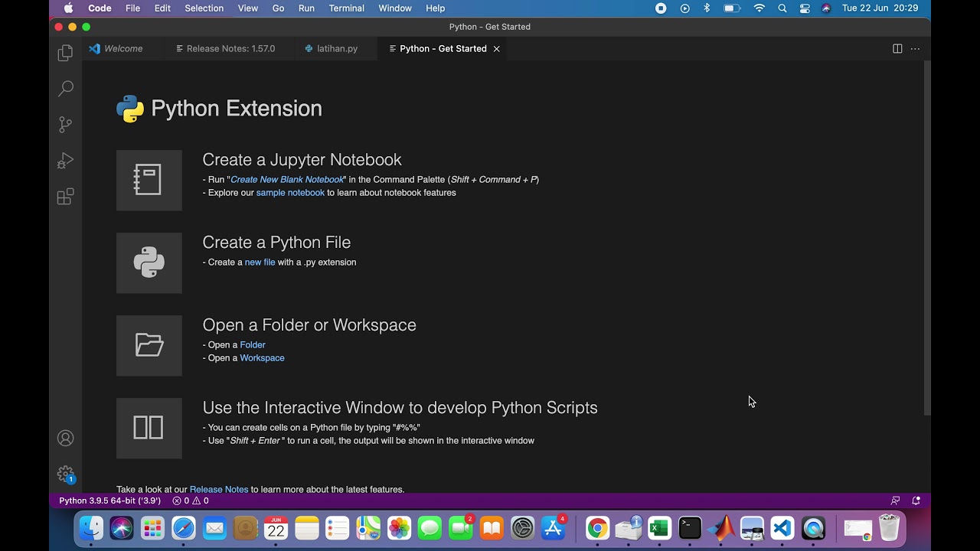This screenshot has width=980, height=551.
Task: Open MATLAB from the Dock
Action: click(721, 528)
